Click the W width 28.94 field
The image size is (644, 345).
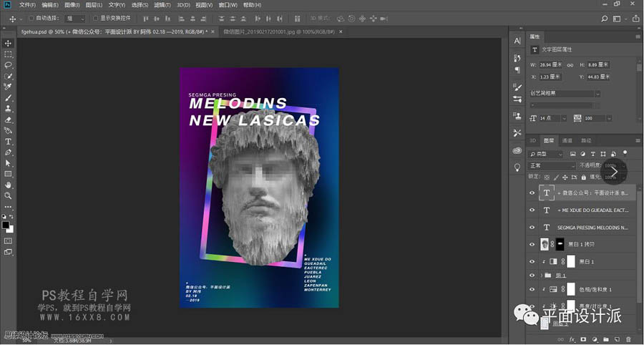tap(551, 65)
